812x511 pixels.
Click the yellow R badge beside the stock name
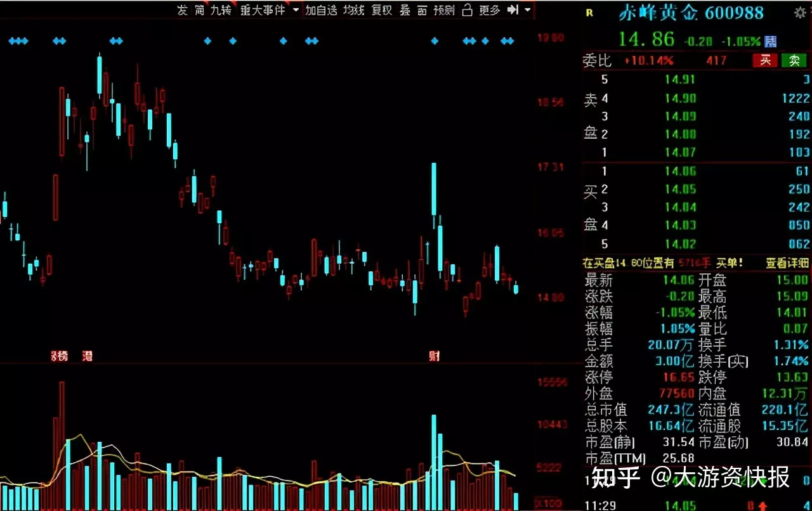point(590,12)
